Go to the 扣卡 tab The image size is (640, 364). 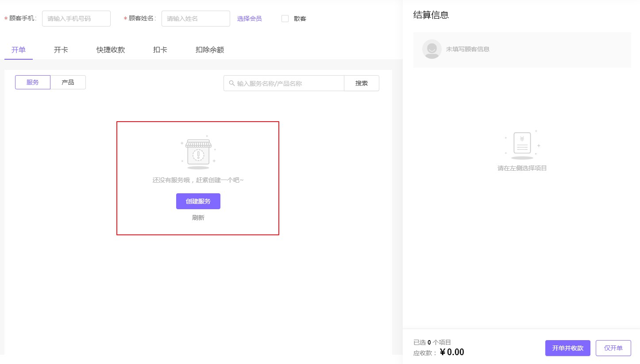coord(160,50)
